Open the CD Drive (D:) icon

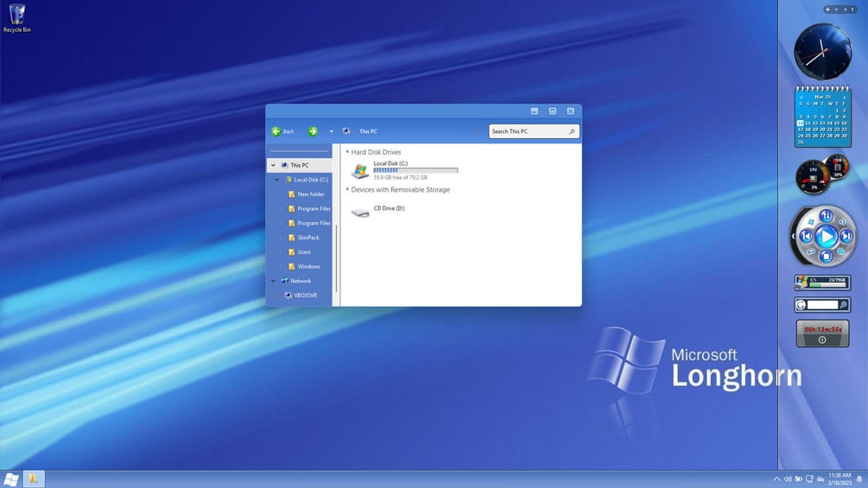point(360,212)
